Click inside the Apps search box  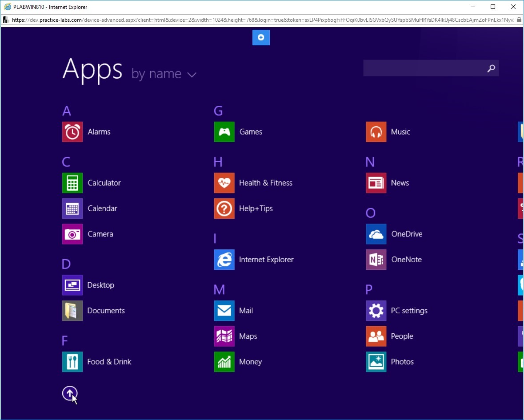coord(431,68)
